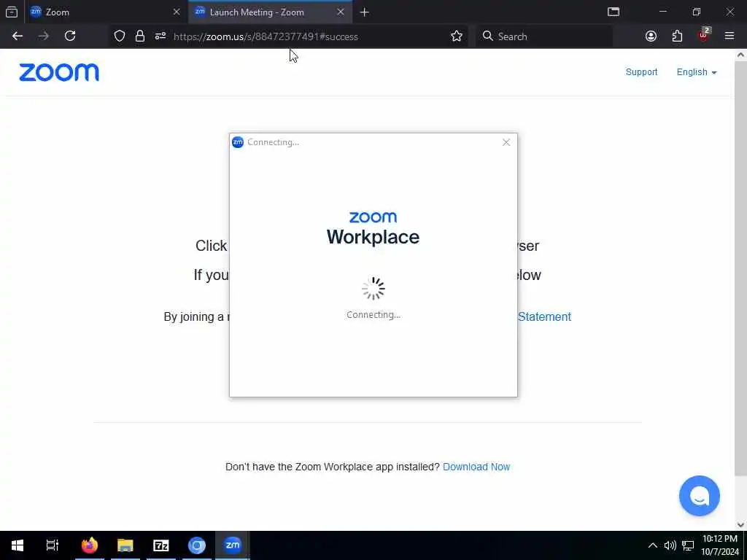Bookmark this page with the star icon

click(x=457, y=36)
